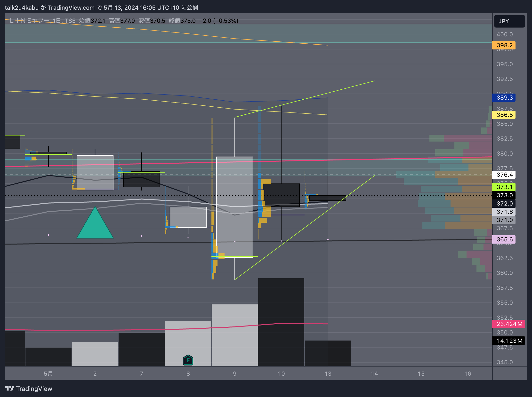Click the black 14.123M volume label
This screenshot has width=532, height=397.
[x=509, y=341]
